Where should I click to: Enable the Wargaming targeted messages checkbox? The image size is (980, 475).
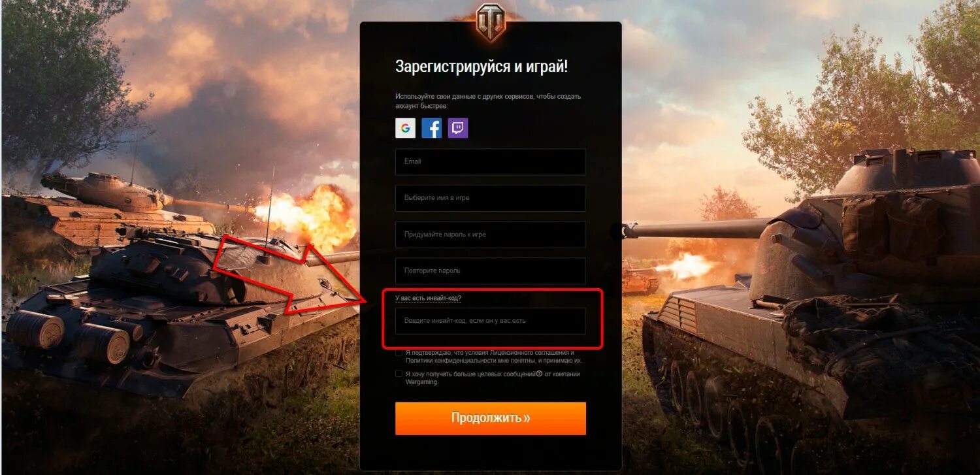point(399,374)
